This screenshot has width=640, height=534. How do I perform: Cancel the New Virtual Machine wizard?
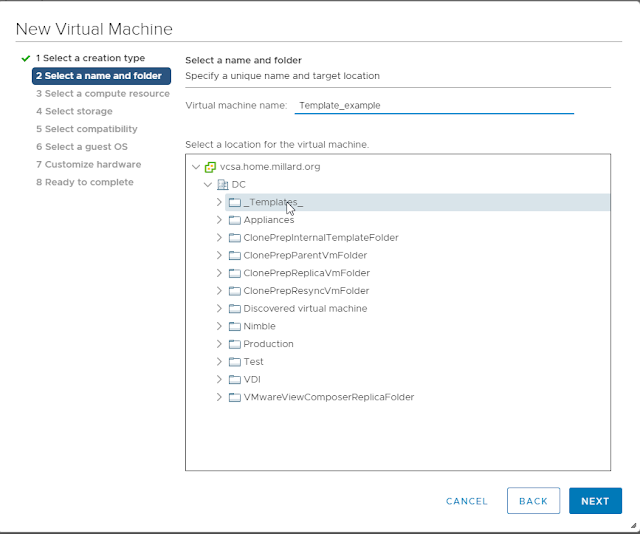pos(467,501)
